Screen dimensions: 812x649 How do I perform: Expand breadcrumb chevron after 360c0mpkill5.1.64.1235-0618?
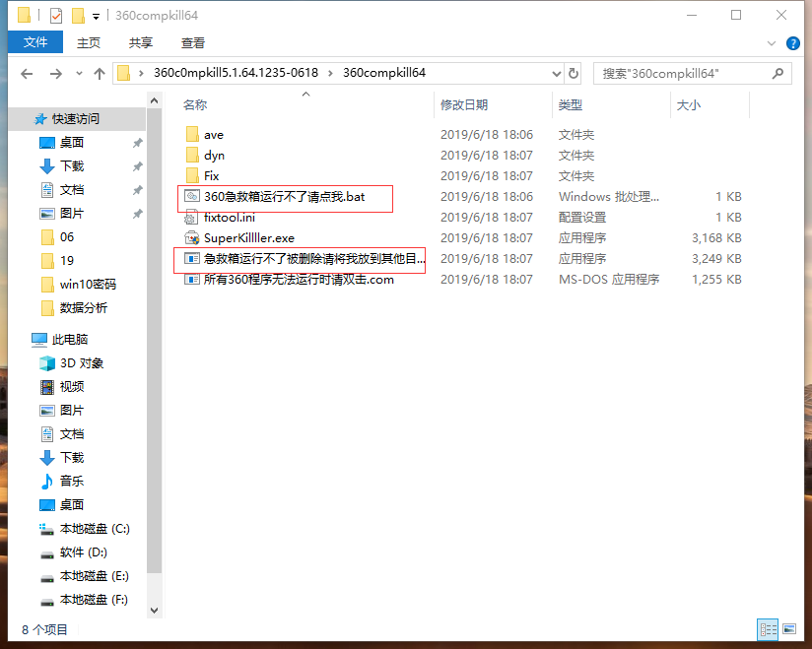tap(330, 74)
